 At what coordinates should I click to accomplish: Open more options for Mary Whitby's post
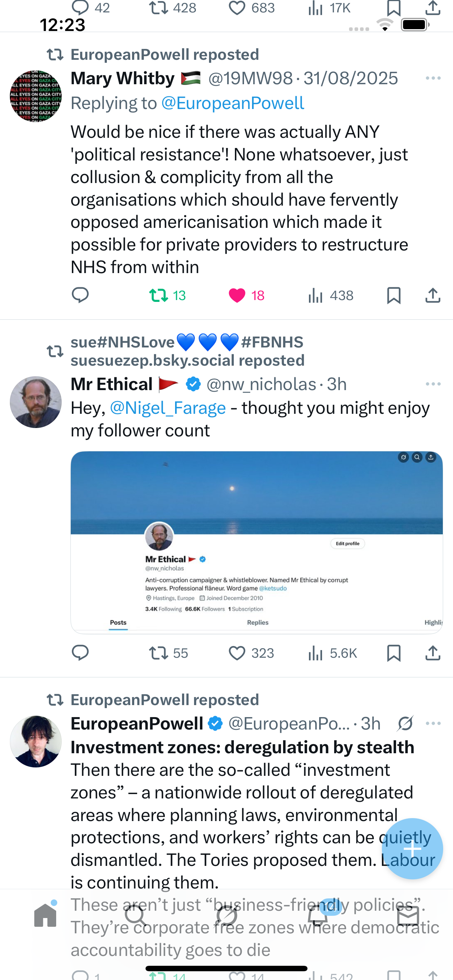pos(433,78)
